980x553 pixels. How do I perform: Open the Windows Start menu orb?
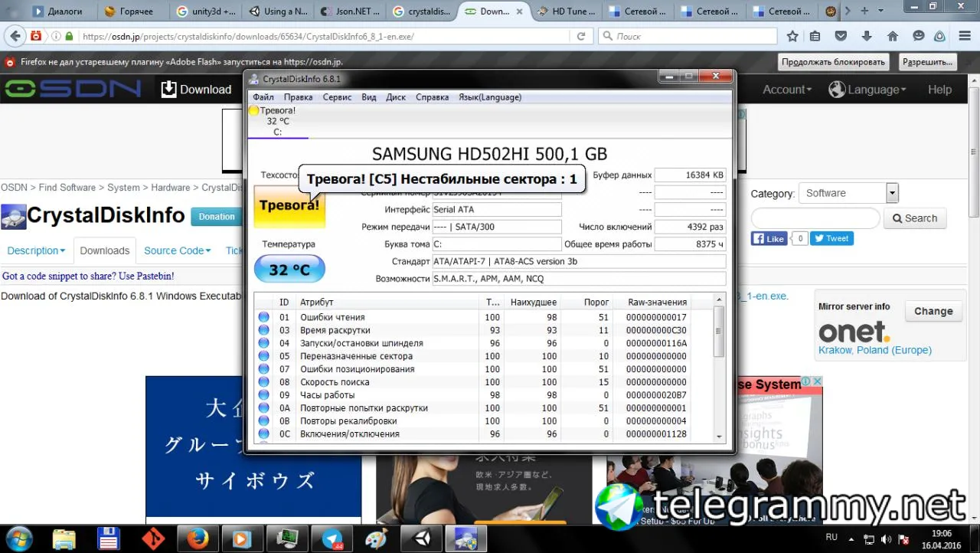click(18, 538)
